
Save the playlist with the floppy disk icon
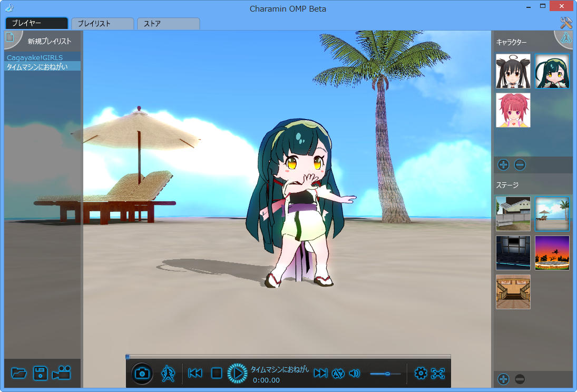tap(40, 373)
